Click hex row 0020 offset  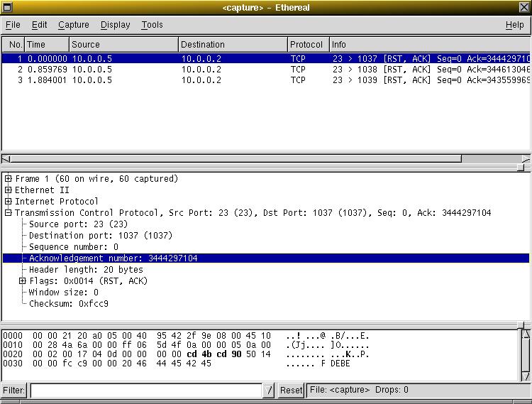click(x=13, y=354)
